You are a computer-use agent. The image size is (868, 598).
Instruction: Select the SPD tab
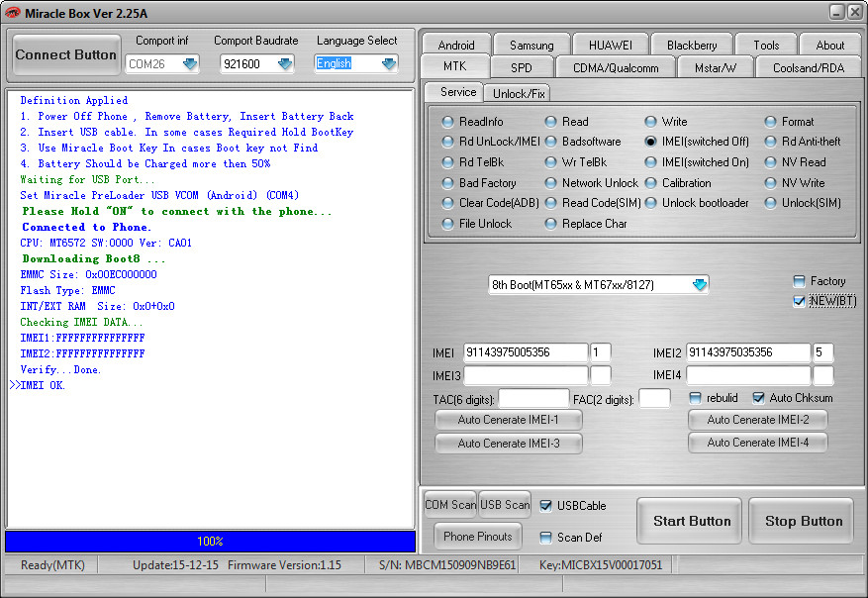point(522,67)
